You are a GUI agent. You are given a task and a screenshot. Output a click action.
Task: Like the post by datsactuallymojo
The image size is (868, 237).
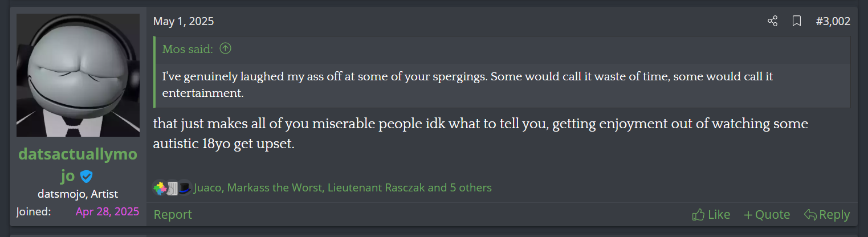tap(711, 215)
